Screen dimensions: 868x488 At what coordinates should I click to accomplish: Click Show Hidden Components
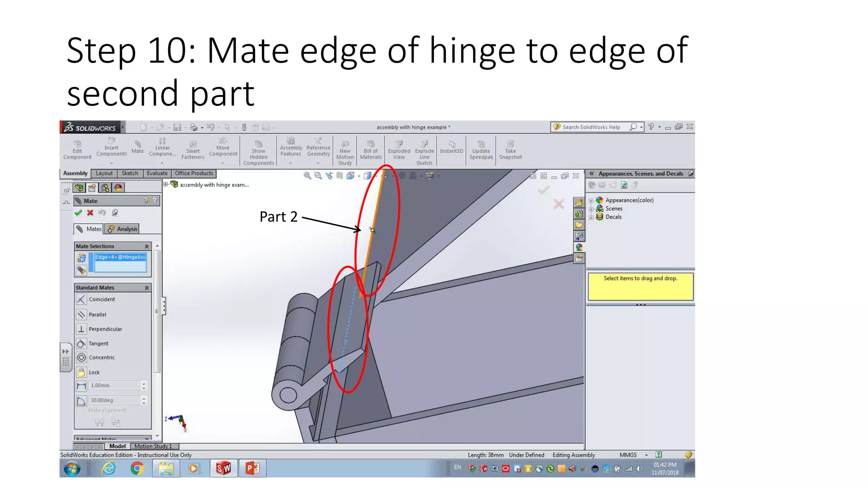click(x=259, y=153)
